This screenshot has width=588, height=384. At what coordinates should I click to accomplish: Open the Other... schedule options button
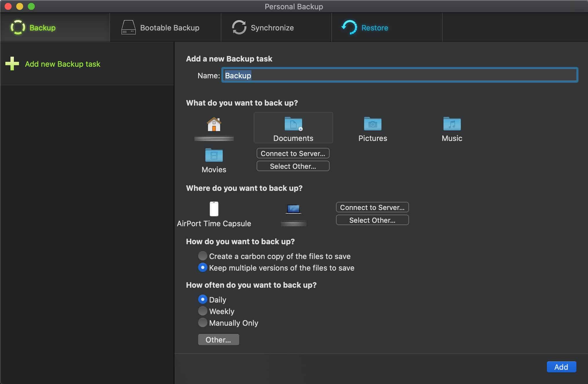(x=218, y=340)
